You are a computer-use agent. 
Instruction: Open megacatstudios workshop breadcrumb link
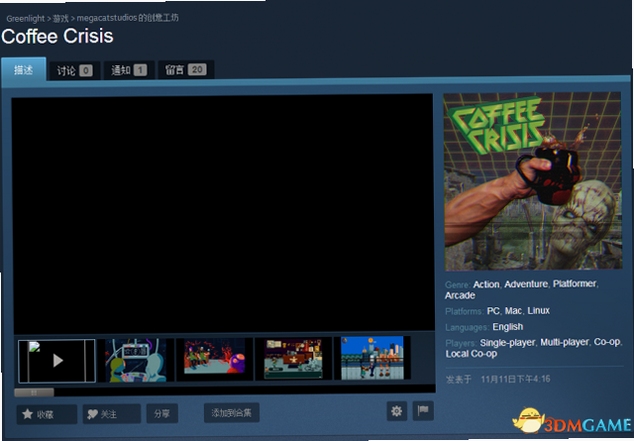(128, 18)
